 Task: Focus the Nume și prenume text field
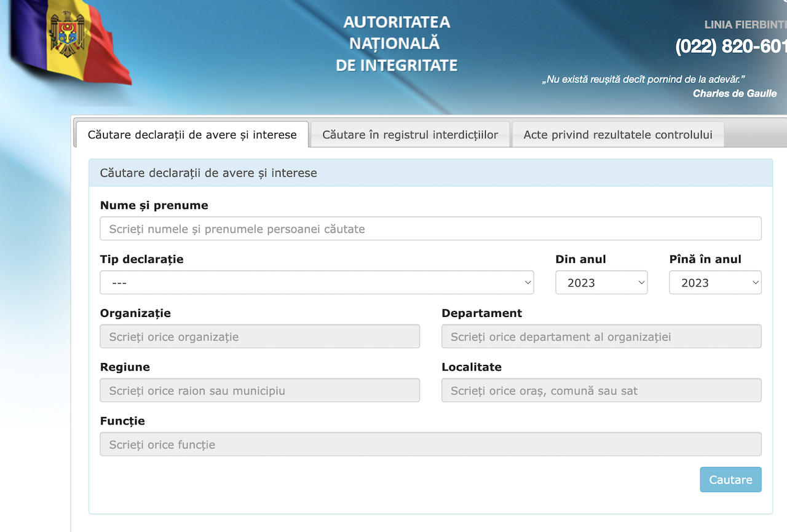tap(430, 229)
